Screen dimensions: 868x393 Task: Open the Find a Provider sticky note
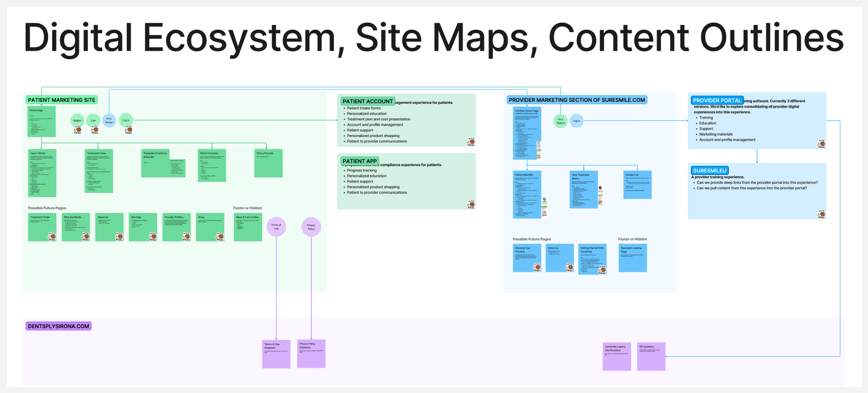click(x=268, y=163)
